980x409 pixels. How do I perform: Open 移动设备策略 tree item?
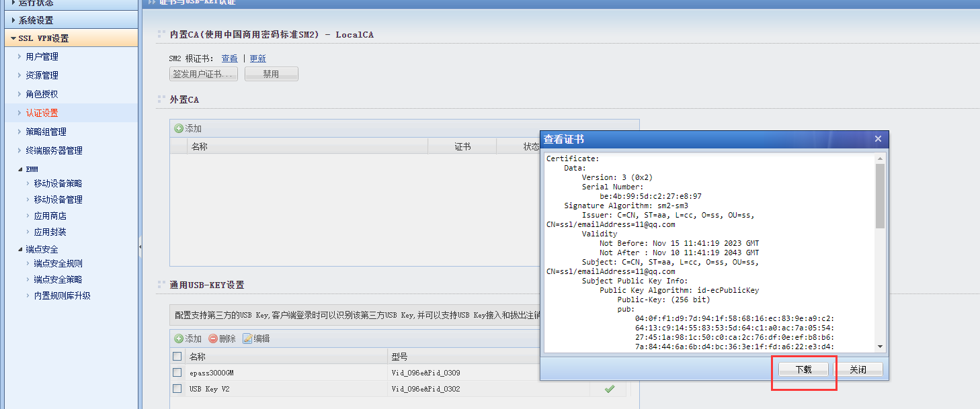(x=58, y=183)
